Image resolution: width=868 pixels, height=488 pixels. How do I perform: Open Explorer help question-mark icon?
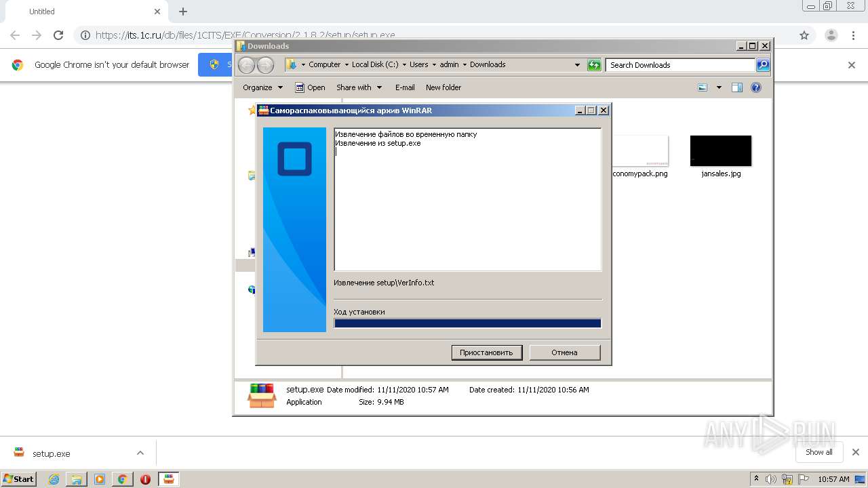756,87
